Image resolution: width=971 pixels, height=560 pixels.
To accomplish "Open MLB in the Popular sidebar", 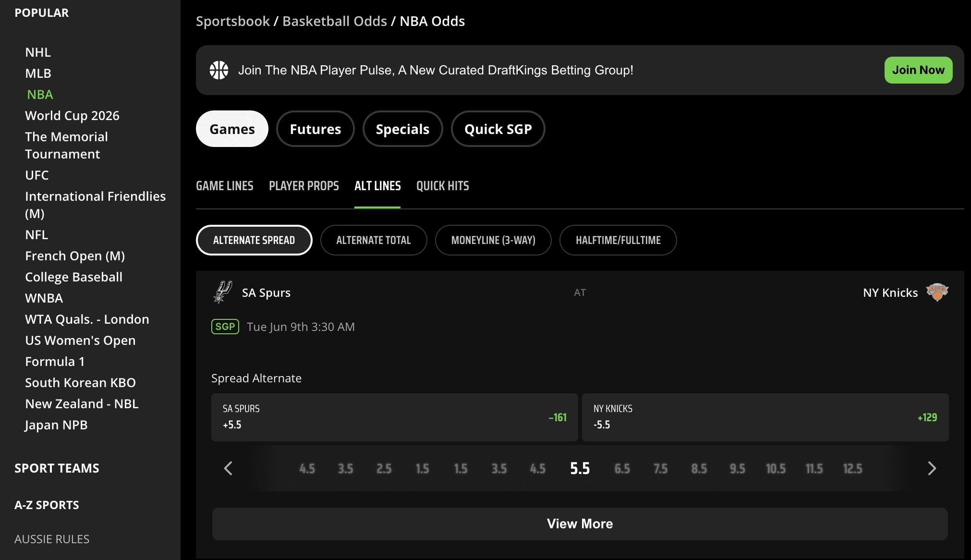I will pyautogui.click(x=38, y=73).
